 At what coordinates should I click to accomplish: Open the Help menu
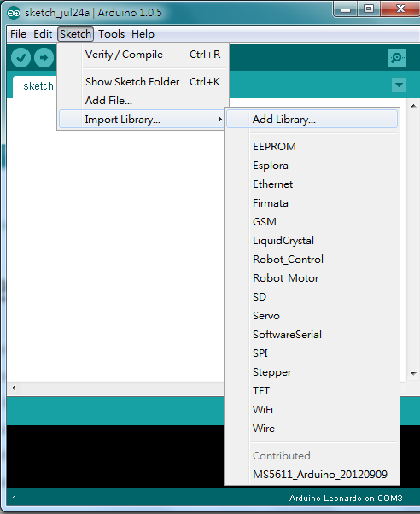(x=143, y=34)
